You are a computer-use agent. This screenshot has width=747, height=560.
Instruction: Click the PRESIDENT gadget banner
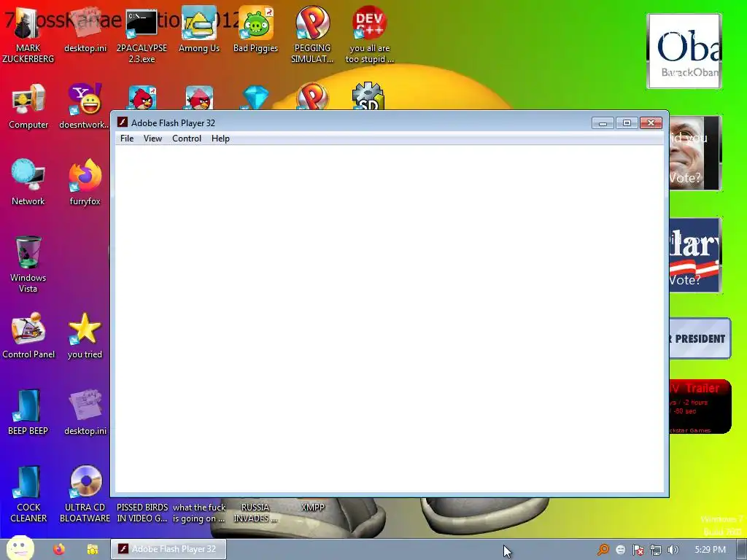(700, 338)
